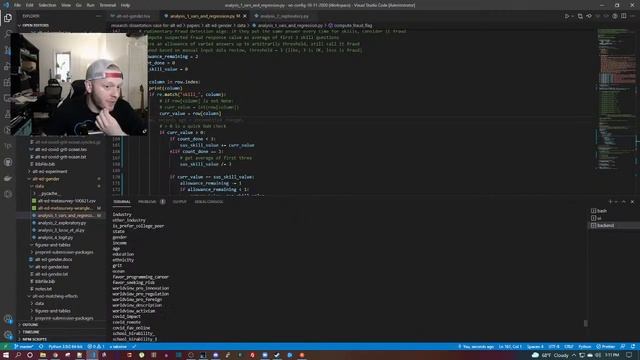640x360 pixels.
Task: Open the File menu
Action: (17, 5)
